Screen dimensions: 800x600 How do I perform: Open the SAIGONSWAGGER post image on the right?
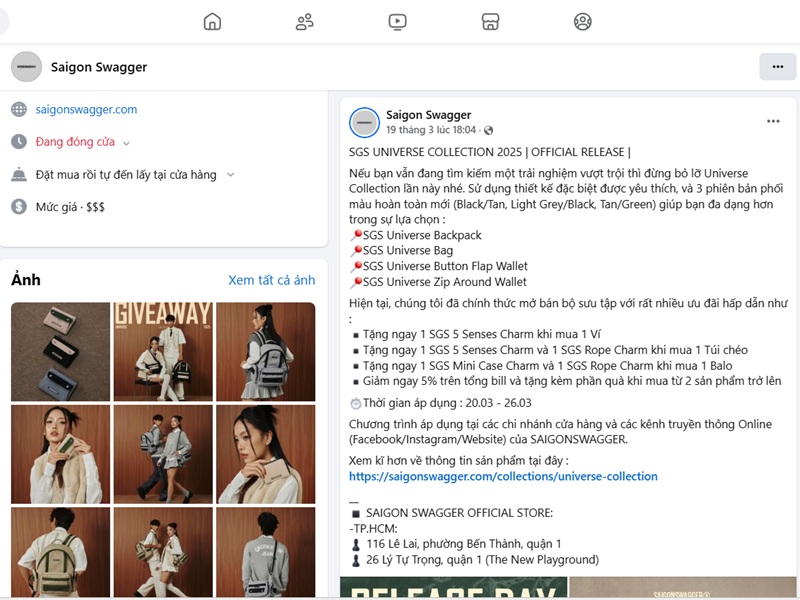[683, 587]
